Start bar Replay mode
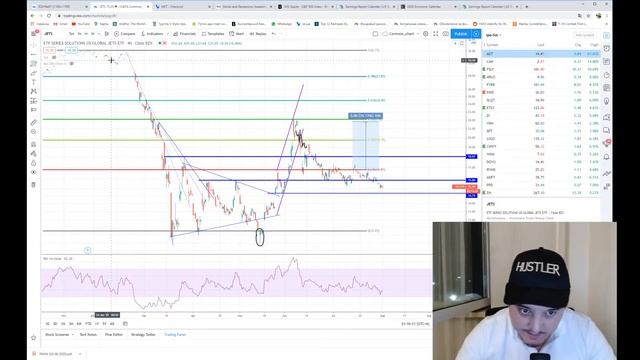 [x=258, y=33]
